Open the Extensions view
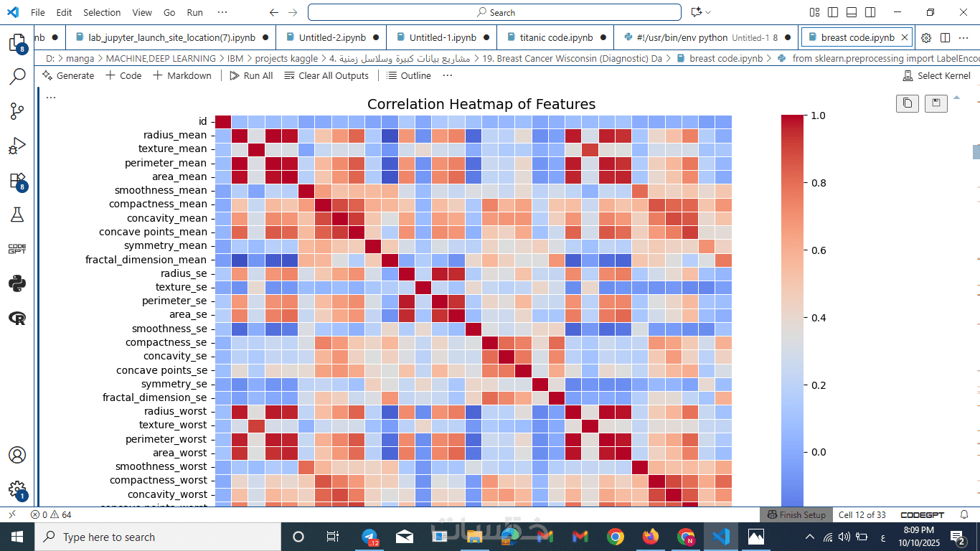980x551 pixels. [17, 181]
